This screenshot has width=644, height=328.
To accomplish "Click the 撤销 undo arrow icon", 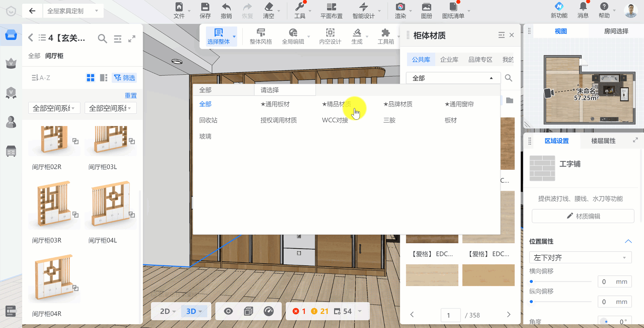I will 226,7.
